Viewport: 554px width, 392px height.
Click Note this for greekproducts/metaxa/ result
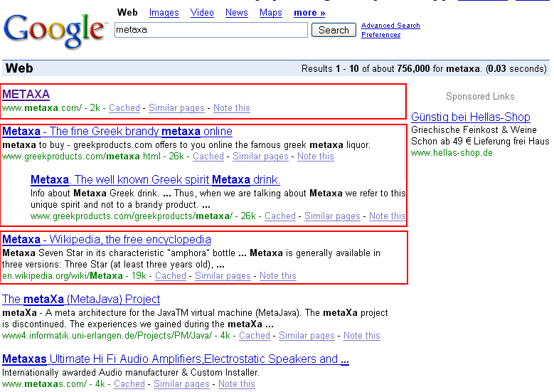click(388, 216)
